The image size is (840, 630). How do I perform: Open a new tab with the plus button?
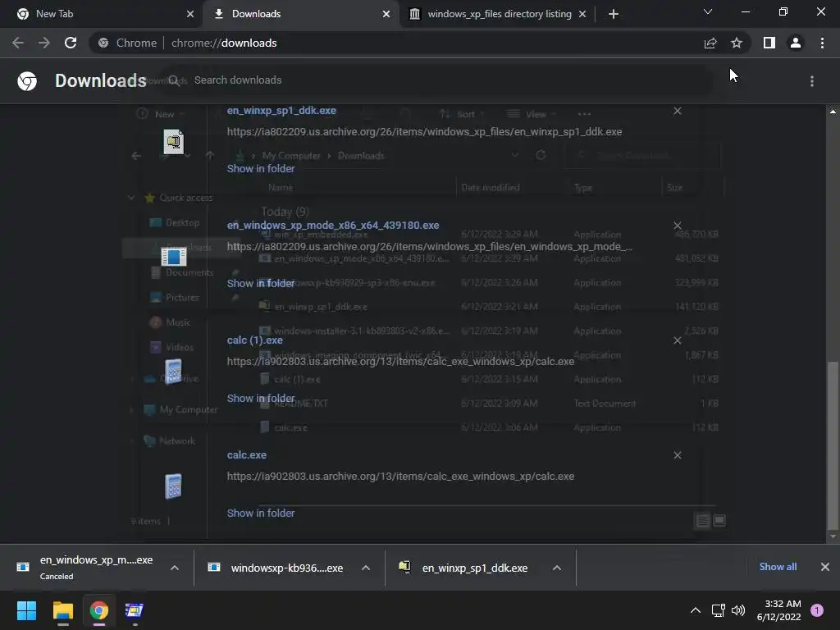tap(614, 14)
